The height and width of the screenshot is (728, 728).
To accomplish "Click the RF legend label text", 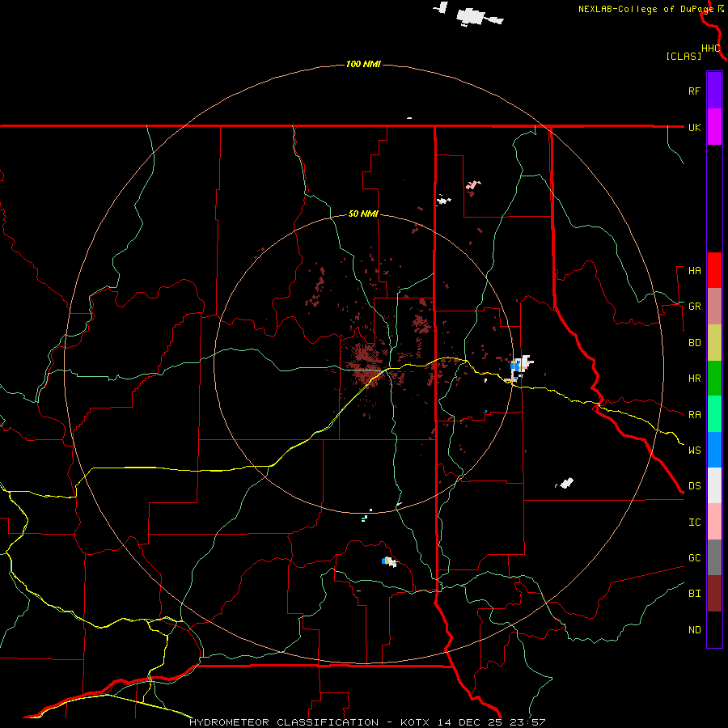I will pyautogui.click(x=694, y=91).
